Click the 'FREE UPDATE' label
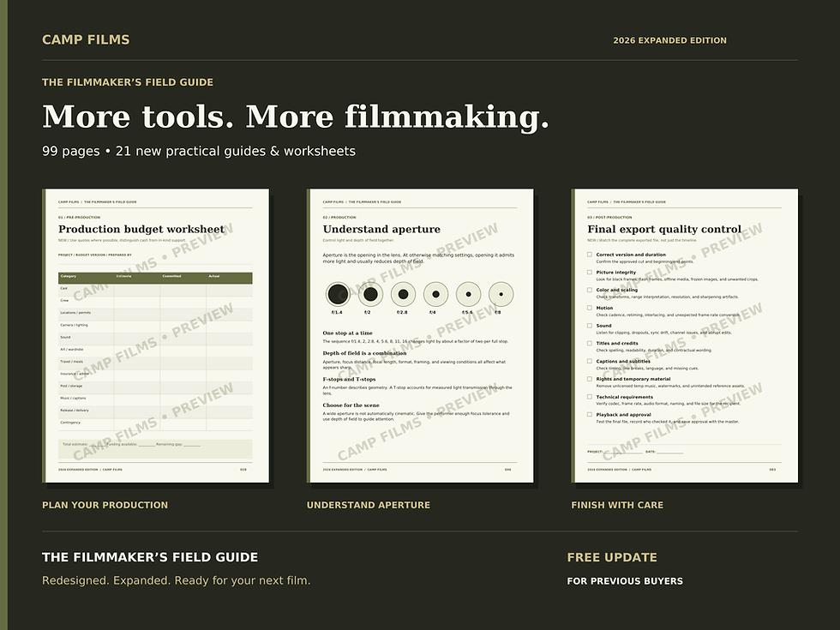This screenshot has width=840, height=630. coord(612,557)
